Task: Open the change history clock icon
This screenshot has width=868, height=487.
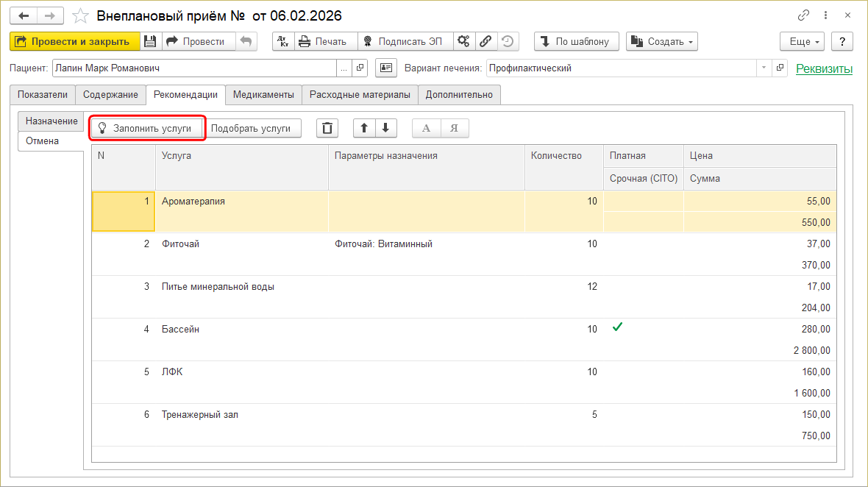Action: 508,41
